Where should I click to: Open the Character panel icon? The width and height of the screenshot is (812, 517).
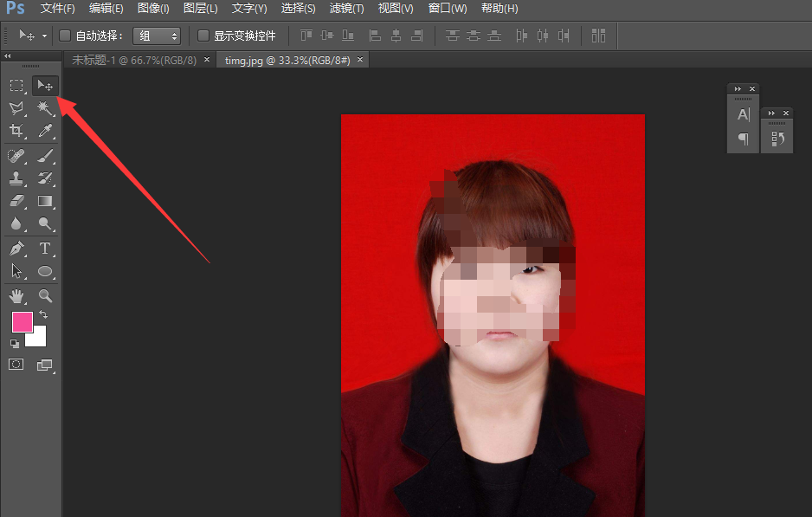tap(743, 115)
